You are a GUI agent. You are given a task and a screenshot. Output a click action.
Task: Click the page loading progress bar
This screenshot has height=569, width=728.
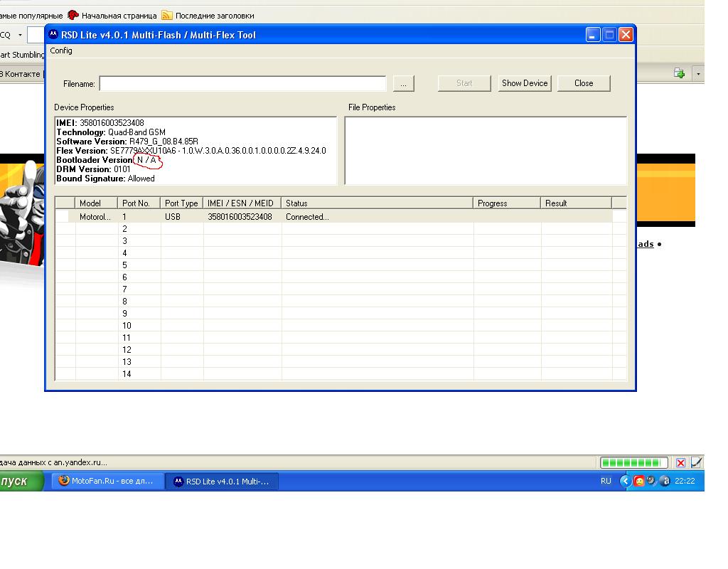(x=633, y=462)
